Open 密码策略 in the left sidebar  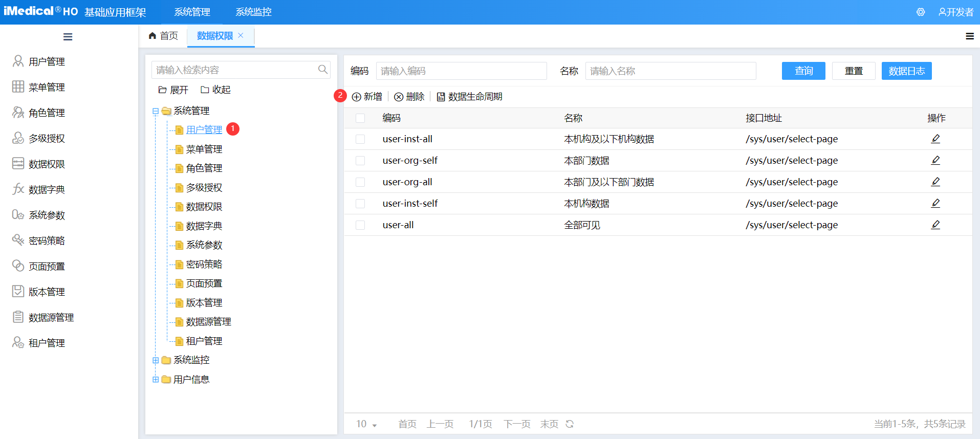click(39, 240)
